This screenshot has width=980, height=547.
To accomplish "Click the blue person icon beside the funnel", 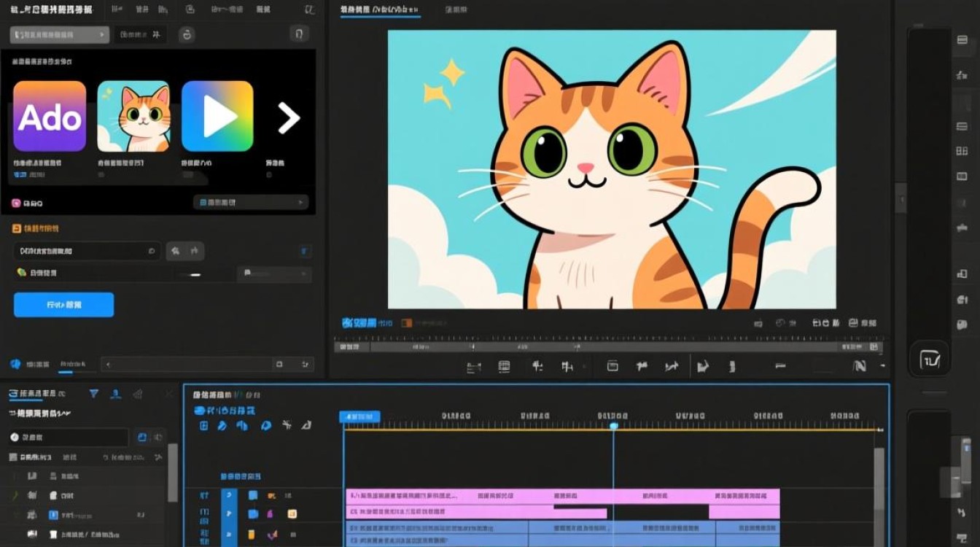I will tap(115, 394).
